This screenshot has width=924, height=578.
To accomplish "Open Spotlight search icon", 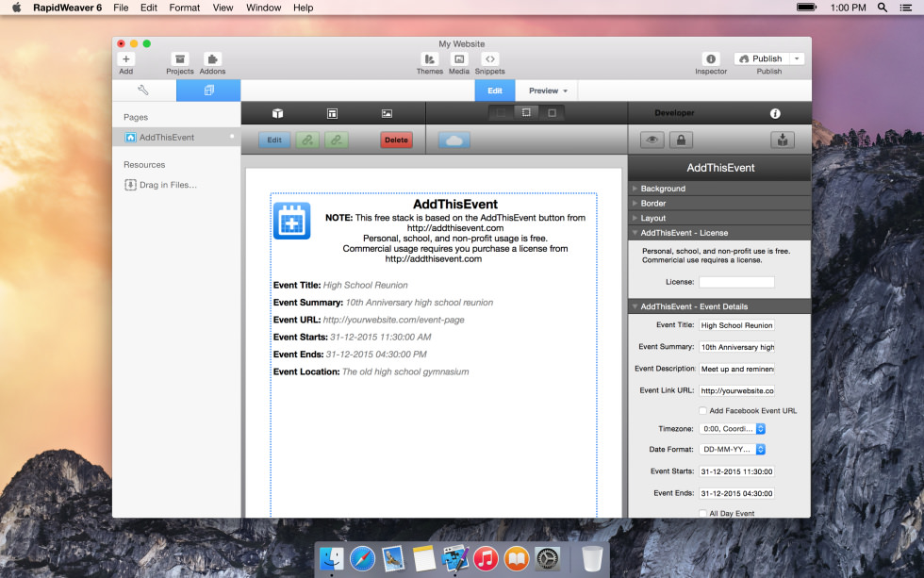I will (x=883, y=8).
